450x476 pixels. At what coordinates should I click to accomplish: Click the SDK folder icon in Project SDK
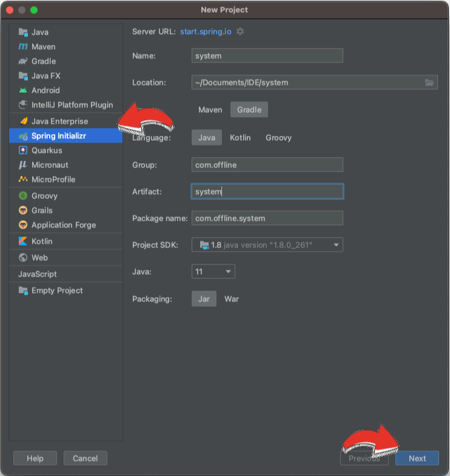tap(204, 245)
